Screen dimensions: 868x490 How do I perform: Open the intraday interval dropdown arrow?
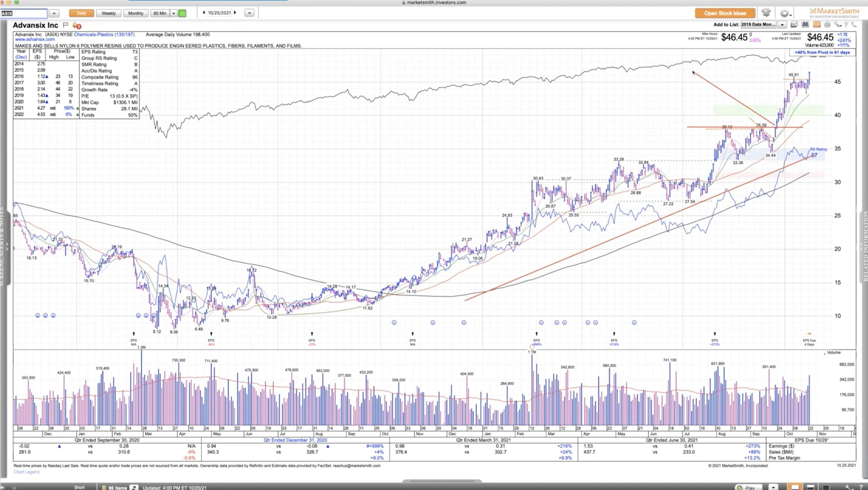coord(173,13)
